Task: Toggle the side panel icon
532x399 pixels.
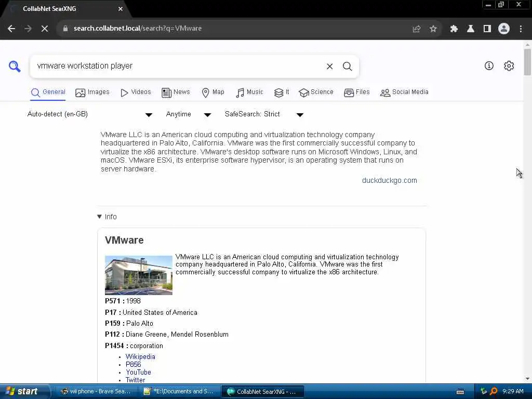Action: [x=487, y=29]
